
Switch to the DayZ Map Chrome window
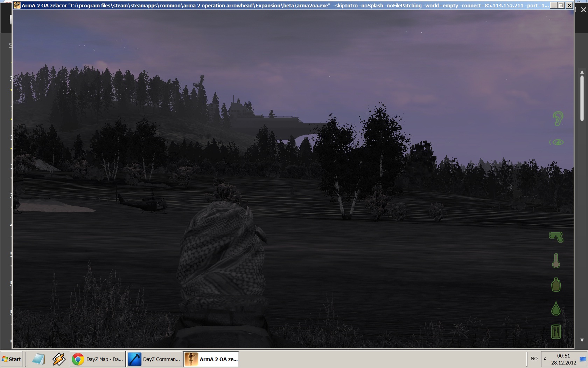tap(98, 359)
